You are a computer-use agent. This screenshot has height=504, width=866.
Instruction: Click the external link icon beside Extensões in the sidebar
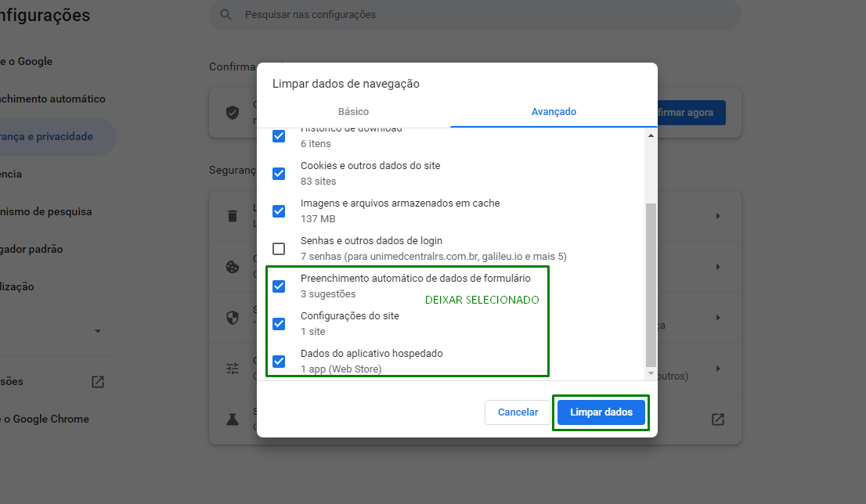click(98, 382)
